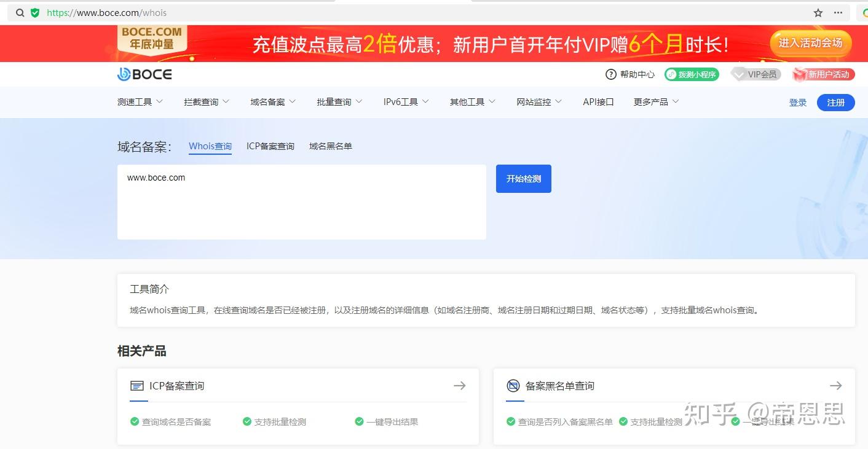Click the browser address bar security shield icon

click(x=35, y=12)
